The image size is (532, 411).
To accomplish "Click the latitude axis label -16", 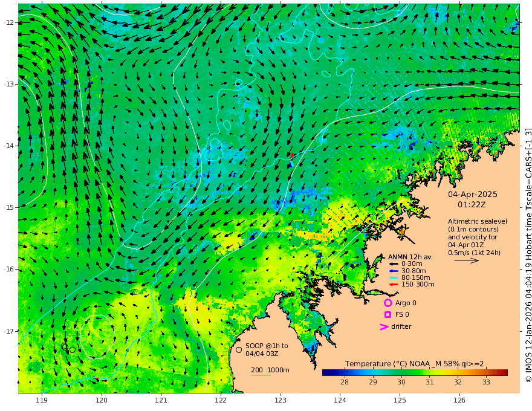I will [9, 269].
